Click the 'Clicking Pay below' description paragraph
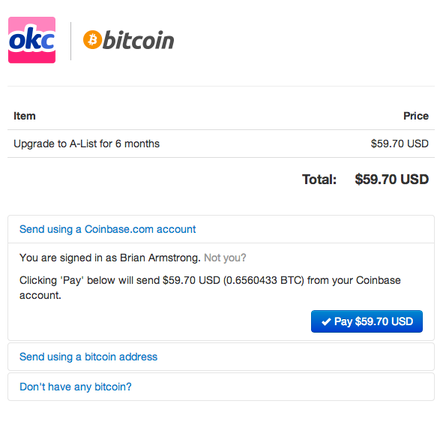The height and width of the screenshot is (426, 447). click(210, 288)
